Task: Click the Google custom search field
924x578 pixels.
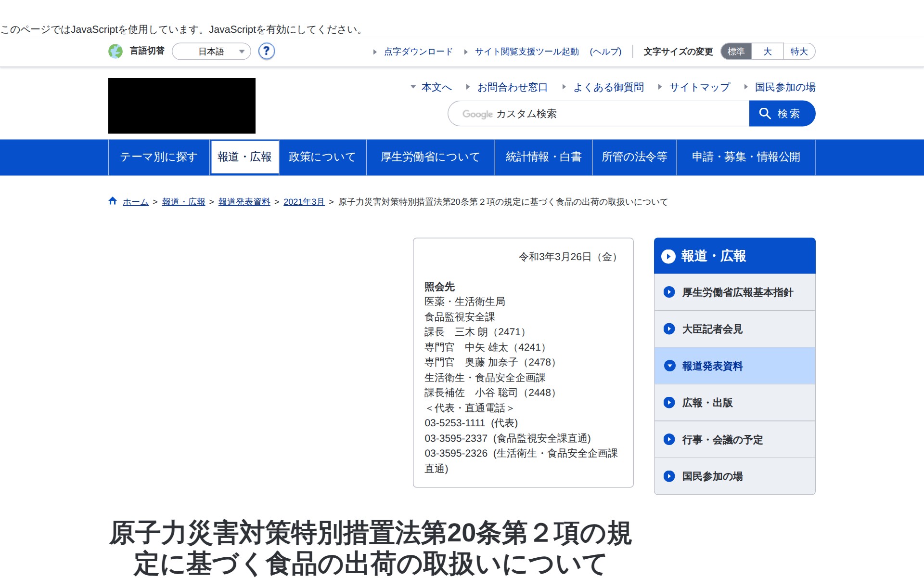Action: pos(598,114)
